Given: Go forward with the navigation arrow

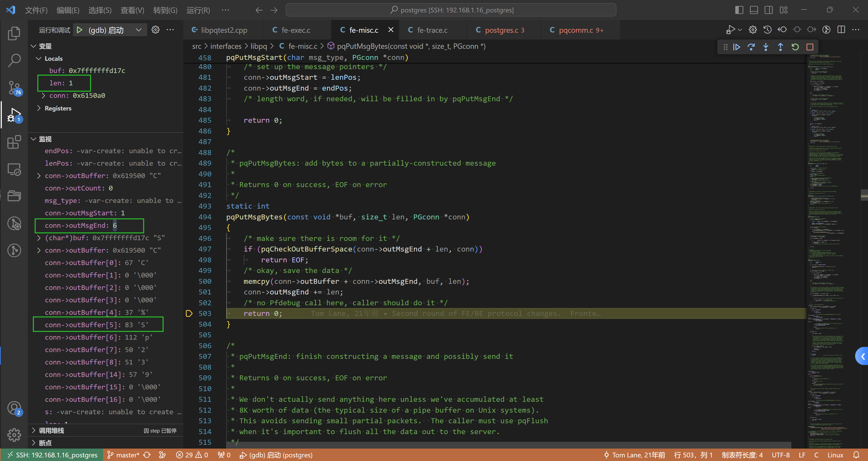Looking at the screenshot, I should point(274,10).
